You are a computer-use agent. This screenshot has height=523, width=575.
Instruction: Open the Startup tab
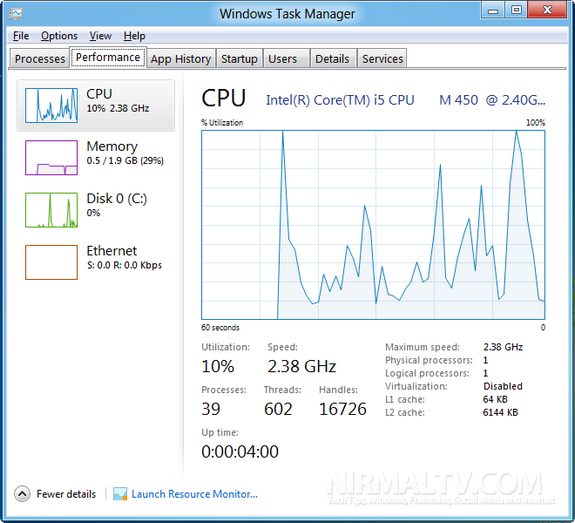239,59
